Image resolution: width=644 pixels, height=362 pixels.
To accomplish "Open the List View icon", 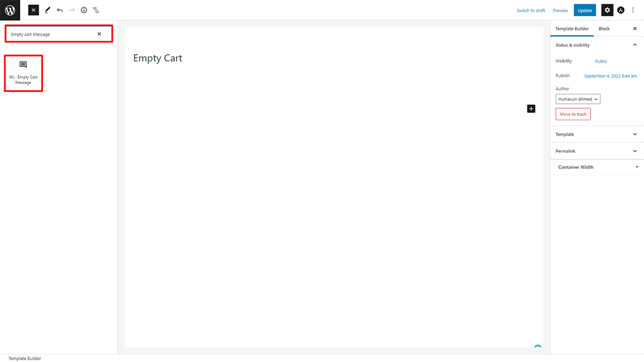I will (96, 10).
